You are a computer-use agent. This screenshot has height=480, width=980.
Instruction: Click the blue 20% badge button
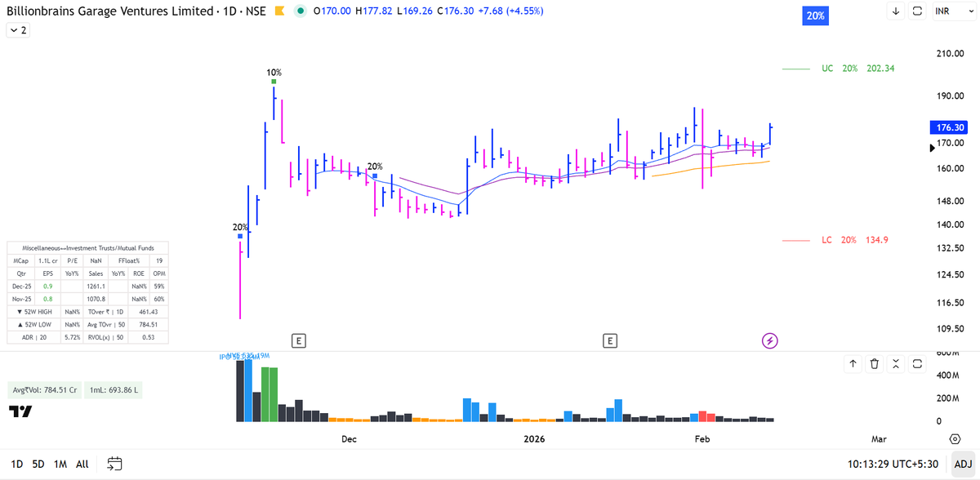pyautogui.click(x=816, y=16)
